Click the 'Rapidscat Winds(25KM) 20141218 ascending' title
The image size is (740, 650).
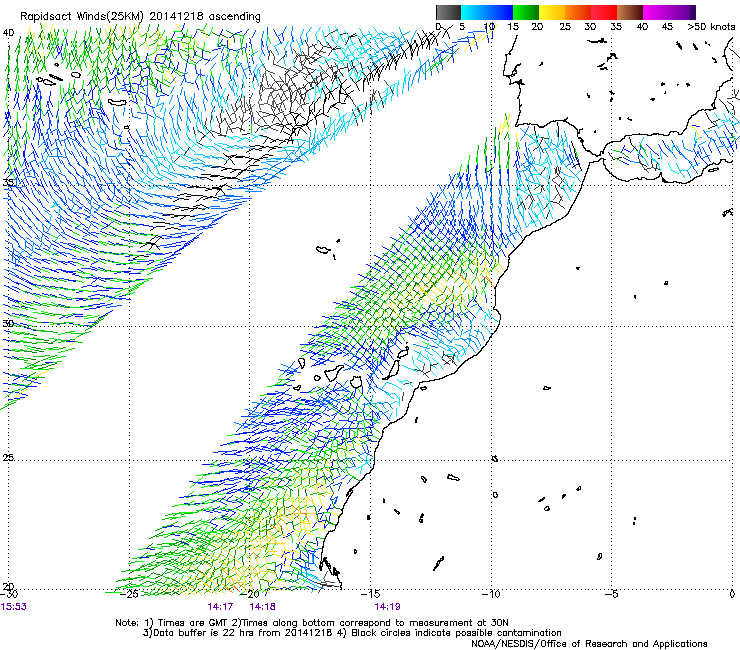click(140, 16)
